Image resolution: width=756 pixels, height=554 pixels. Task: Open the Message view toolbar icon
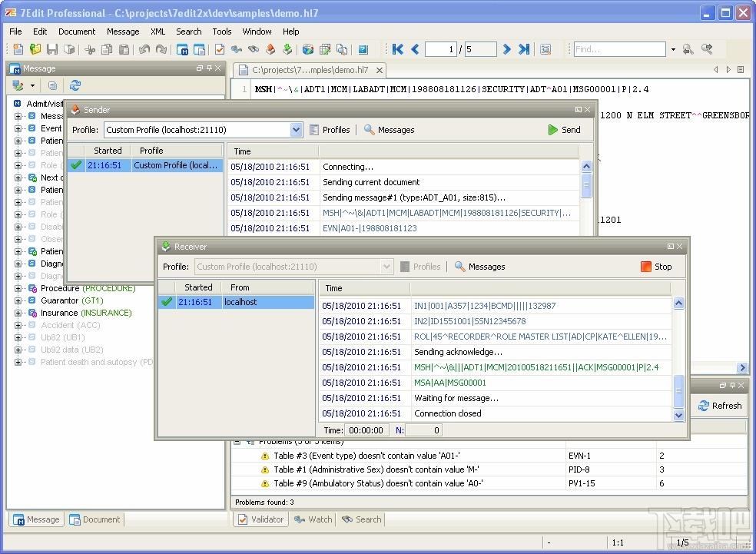click(x=182, y=49)
